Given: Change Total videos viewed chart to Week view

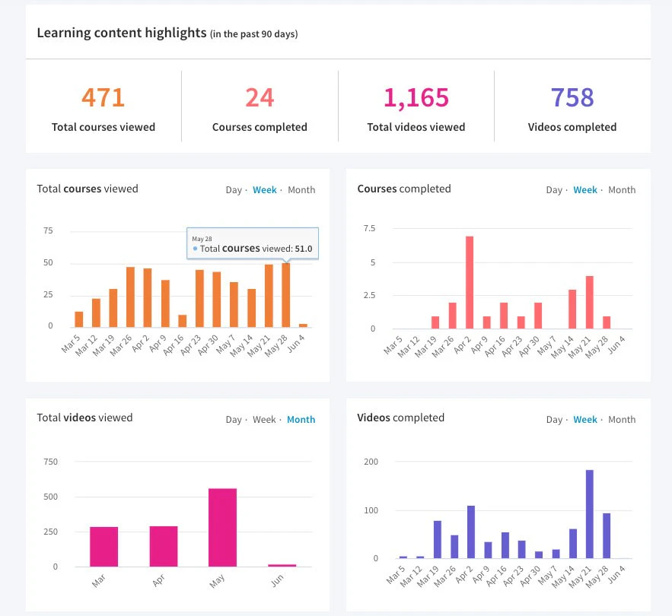Looking at the screenshot, I should click(x=264, y=419).
